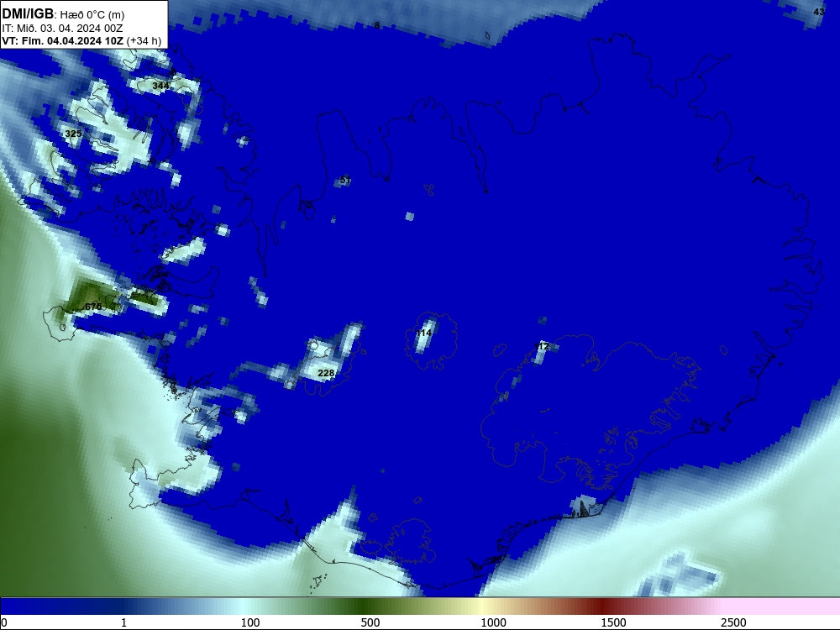Click the colorbar label '1500'
Screen dimensions: 840x630
click(613, 622)
